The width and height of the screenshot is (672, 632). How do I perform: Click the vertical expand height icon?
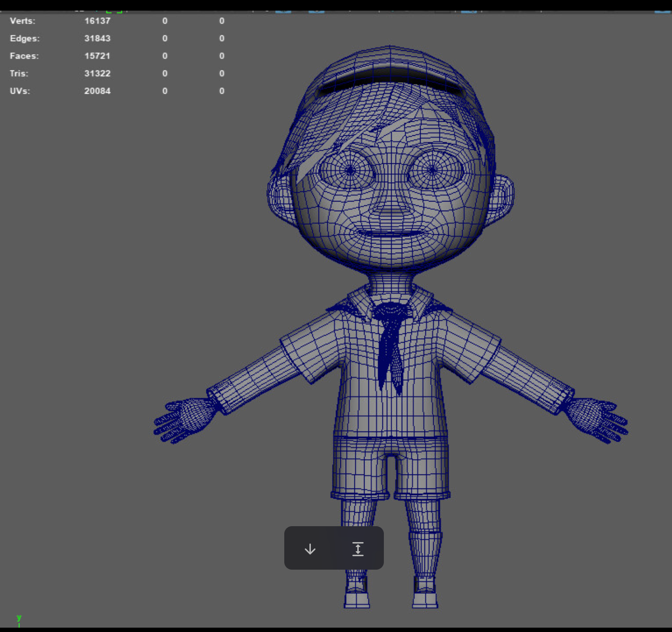tap(358, 549)
